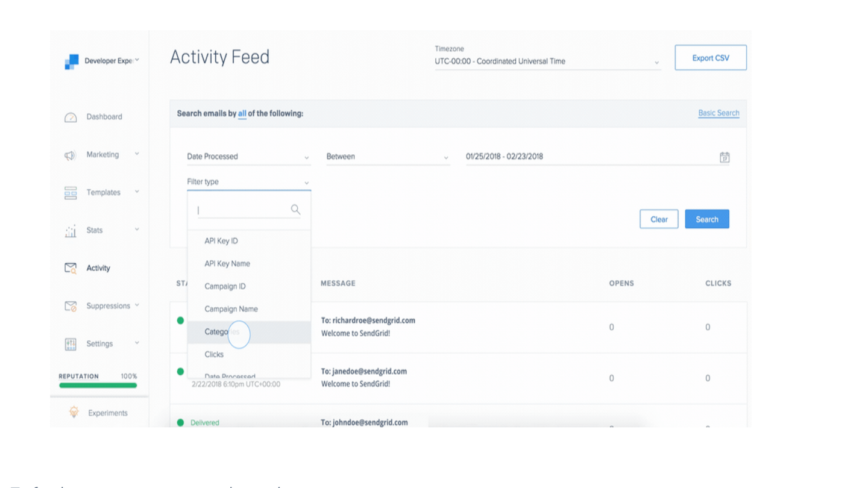
Task: Focus the filter type search field
Action: pyautogui.click(x=243, y=210)
